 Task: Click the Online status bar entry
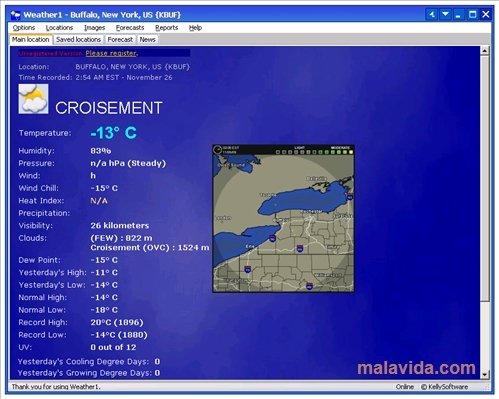coord(405,387)
